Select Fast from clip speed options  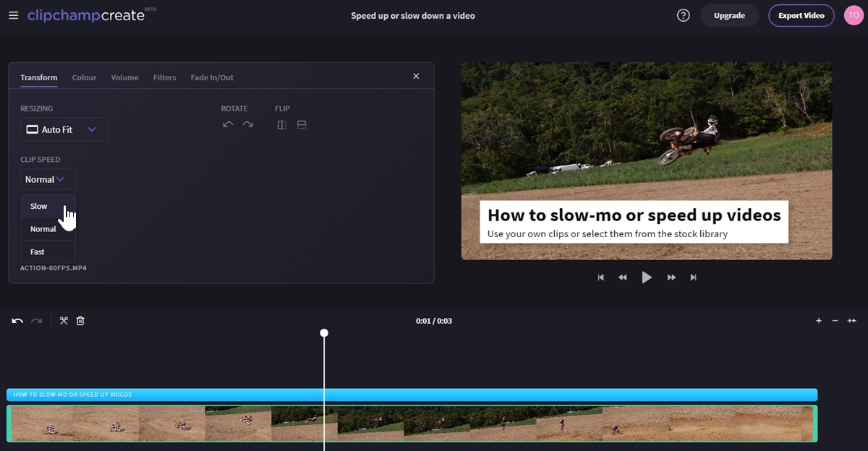[37, 252]
